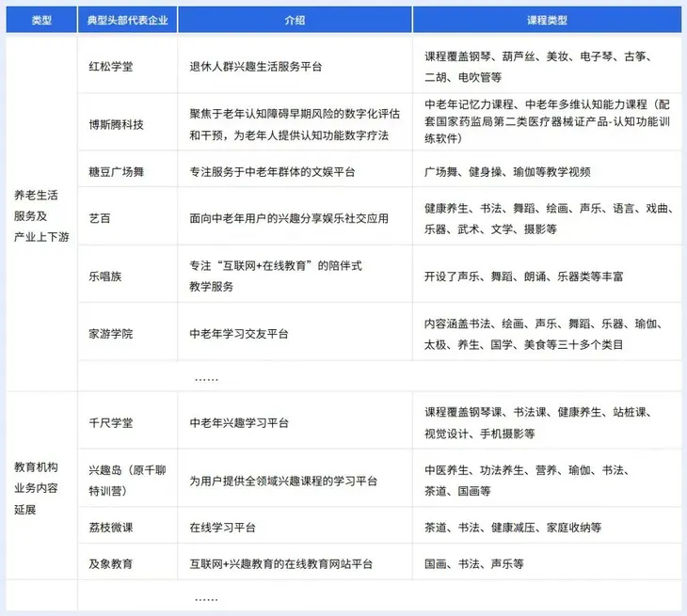Click the 典型头部代表企业 column header
This screenshot has height=616, width=687.
(x=127, y=20)
